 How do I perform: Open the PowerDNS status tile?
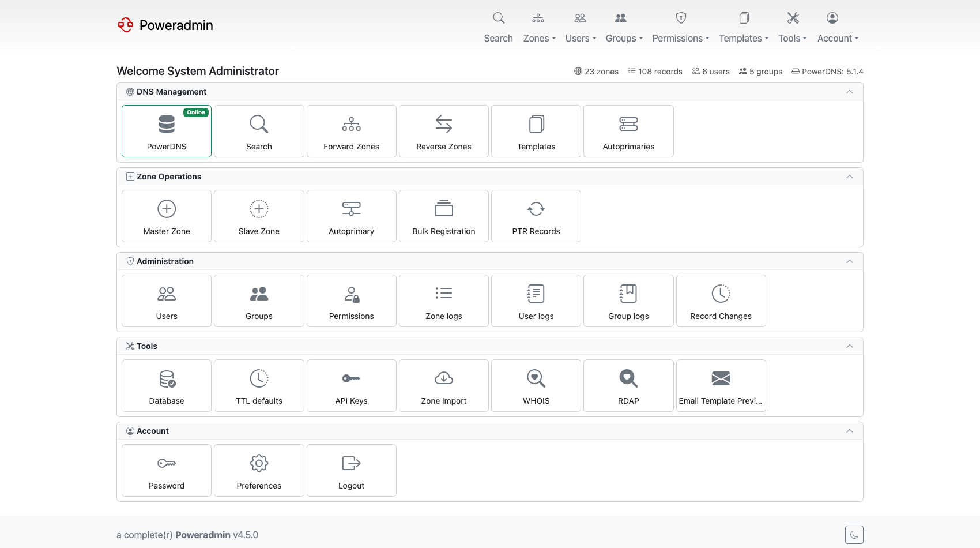pyautogui.click(x=167, y=131)
